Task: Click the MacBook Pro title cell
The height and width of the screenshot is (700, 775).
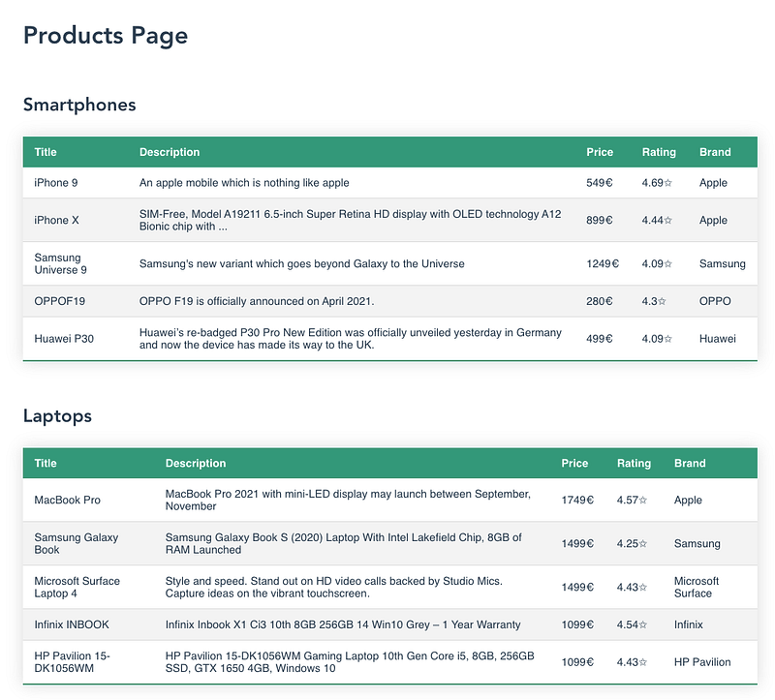Action: pyautogui.click(x=67, y=500)
